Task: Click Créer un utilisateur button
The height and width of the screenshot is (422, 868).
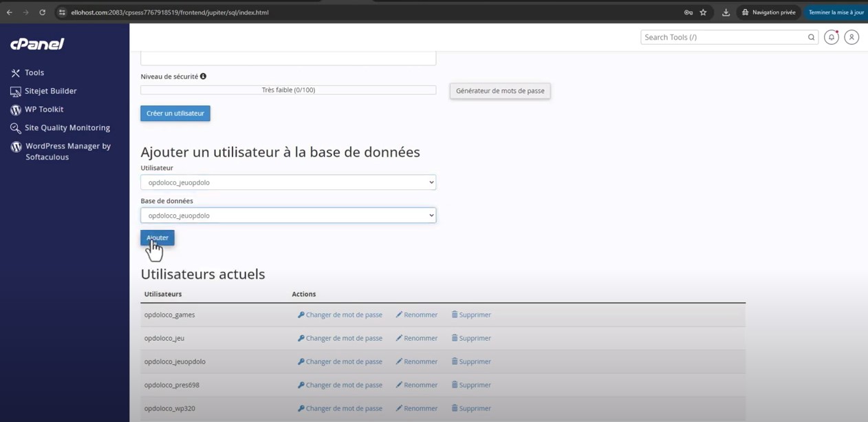Action: (x=175, y=114)
